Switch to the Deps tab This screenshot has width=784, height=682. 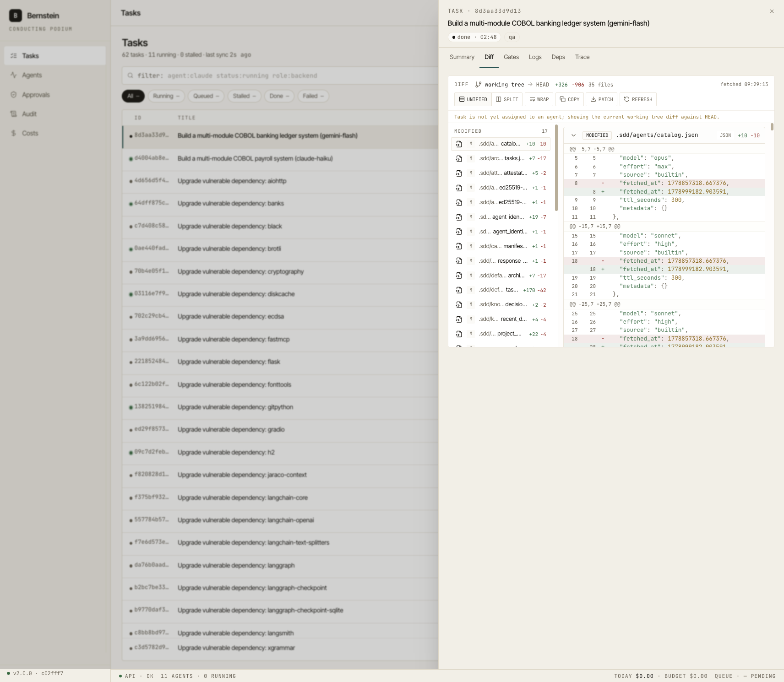(558, 57)
